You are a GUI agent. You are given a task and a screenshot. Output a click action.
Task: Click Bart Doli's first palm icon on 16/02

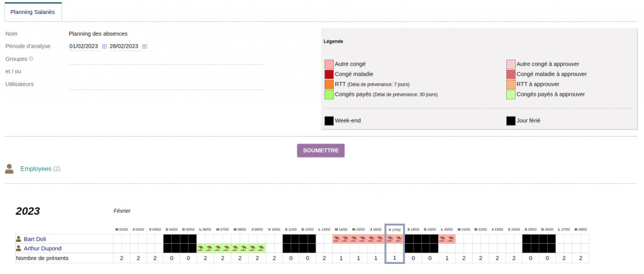click(371, 239)
